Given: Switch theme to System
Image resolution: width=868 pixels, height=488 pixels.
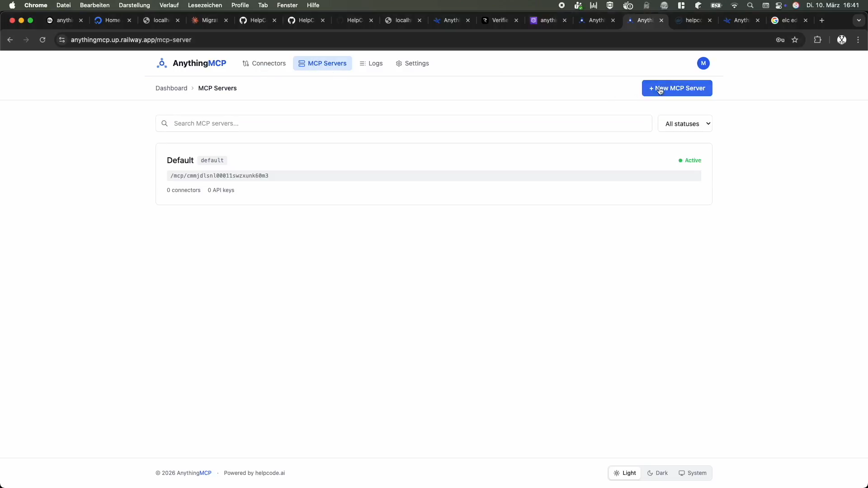Looking at the screenshot, I should [692, 473].
